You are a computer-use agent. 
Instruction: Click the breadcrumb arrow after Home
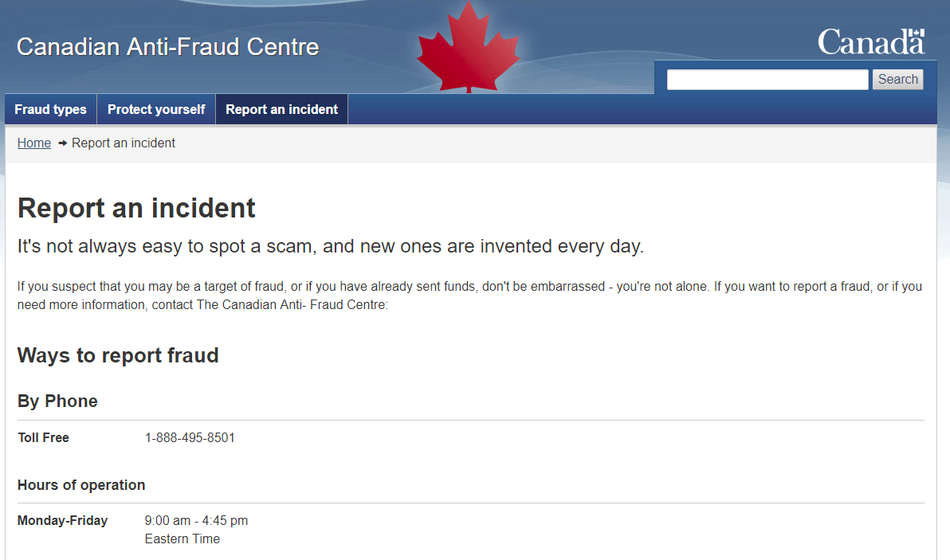click(x=62, y=143)
